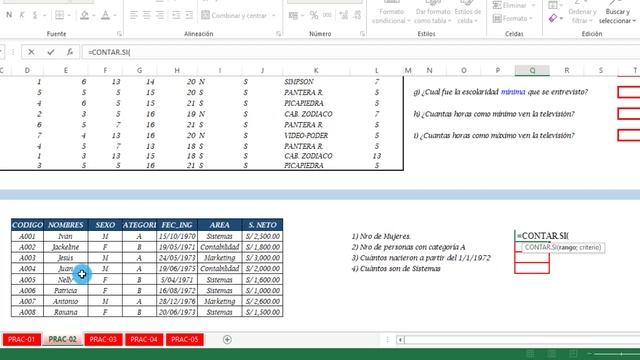Click the font color A icon

[x=105, y=15]
